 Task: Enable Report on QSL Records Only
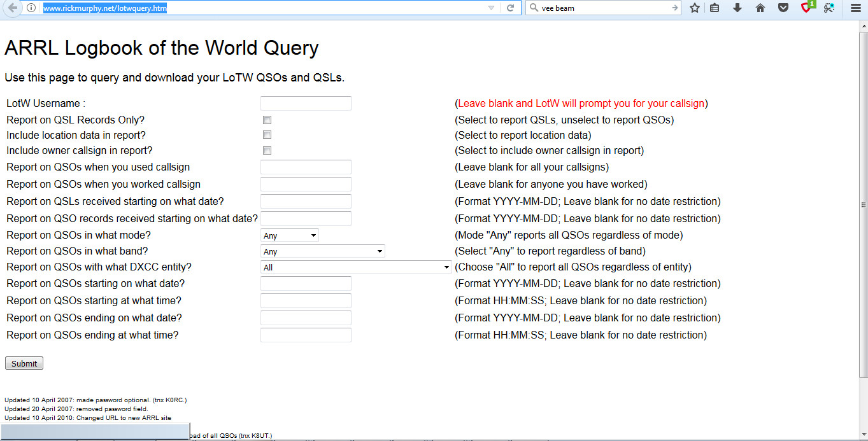[x=266, y=119]
